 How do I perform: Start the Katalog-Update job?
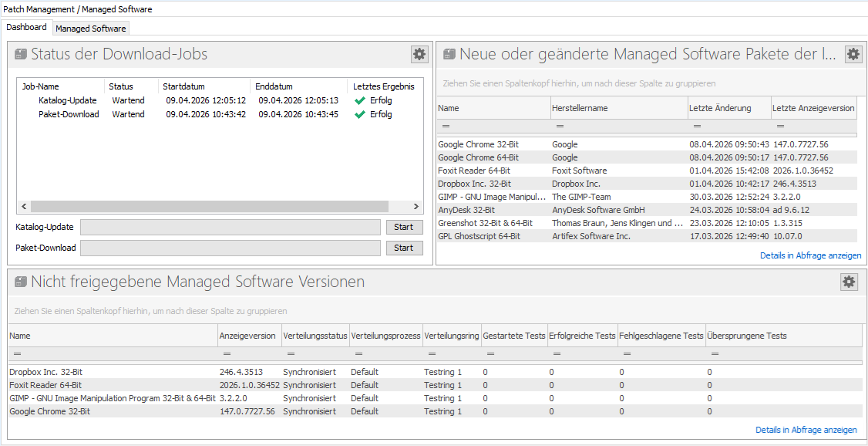tap(404, 227)
